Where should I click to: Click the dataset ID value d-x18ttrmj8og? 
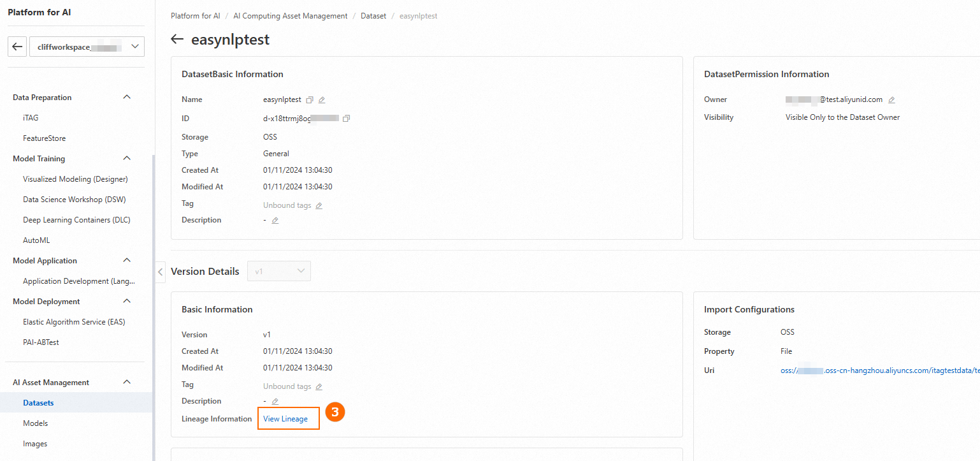301,119
